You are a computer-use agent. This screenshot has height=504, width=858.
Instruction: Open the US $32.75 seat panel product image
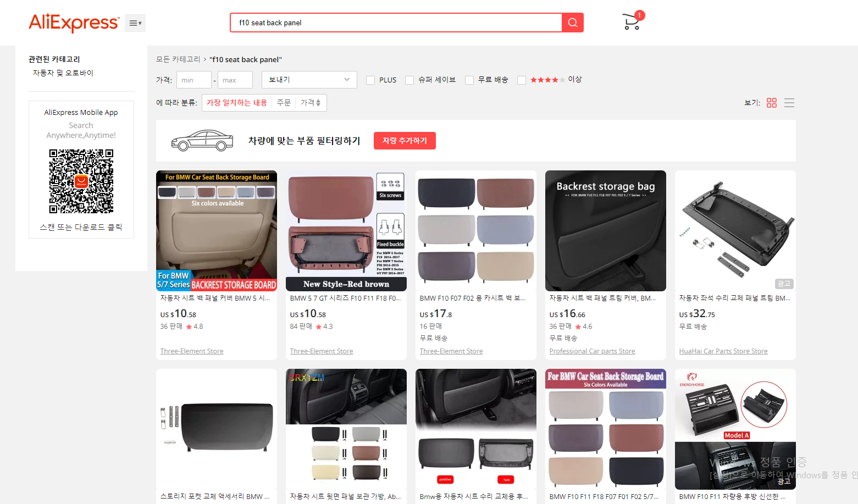tap(735, 231)
